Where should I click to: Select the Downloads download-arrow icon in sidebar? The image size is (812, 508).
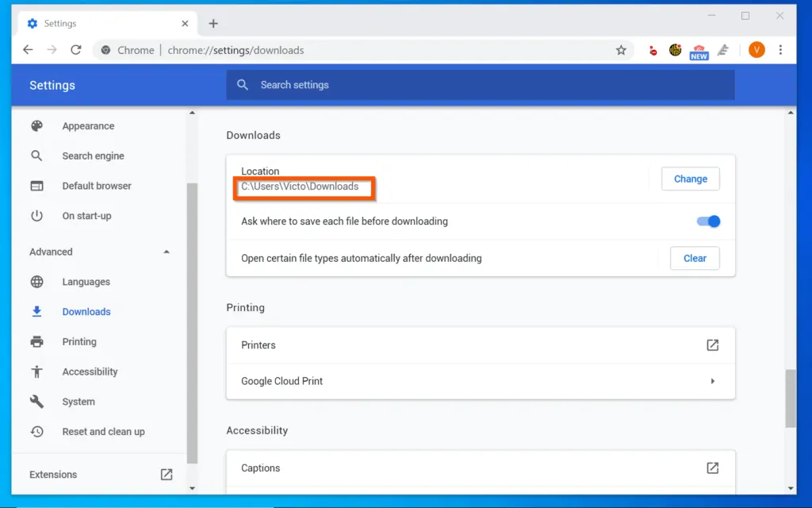[36, 311]
